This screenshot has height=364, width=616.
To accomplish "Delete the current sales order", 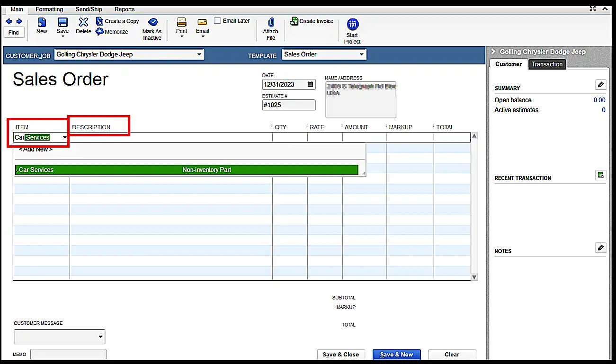I will tap(83, 26).
